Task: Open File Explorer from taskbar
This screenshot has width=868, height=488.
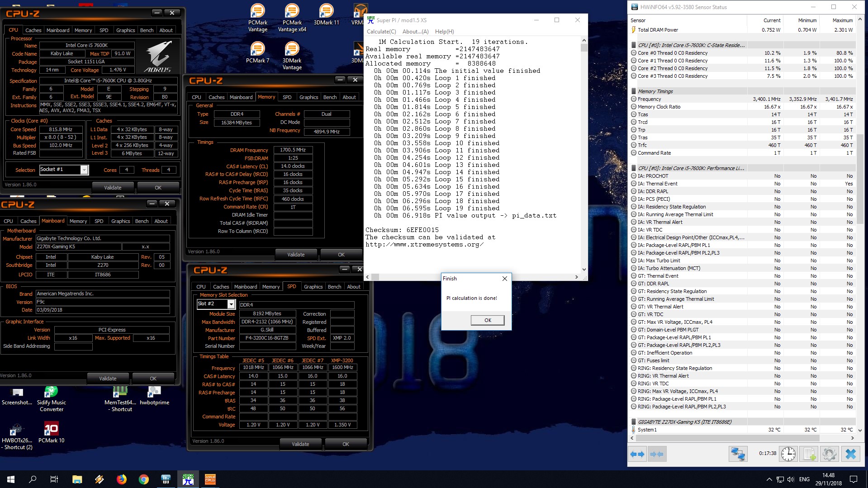Action: click(77, 479)
